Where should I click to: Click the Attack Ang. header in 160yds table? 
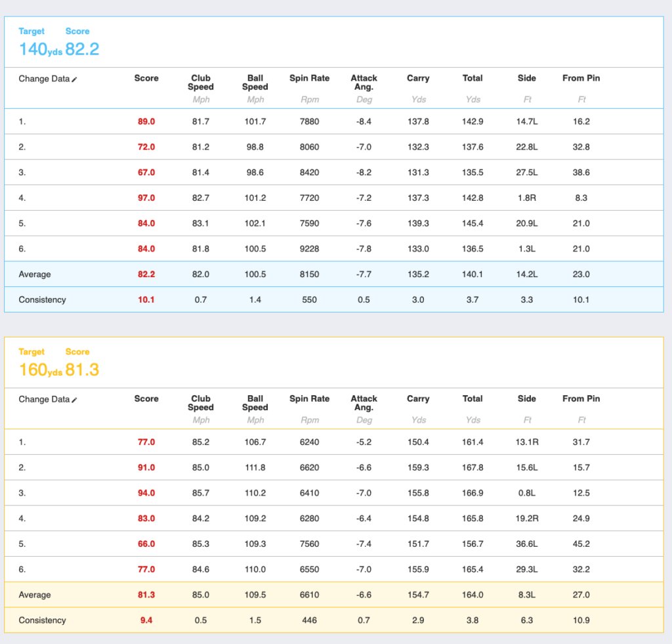364,402
